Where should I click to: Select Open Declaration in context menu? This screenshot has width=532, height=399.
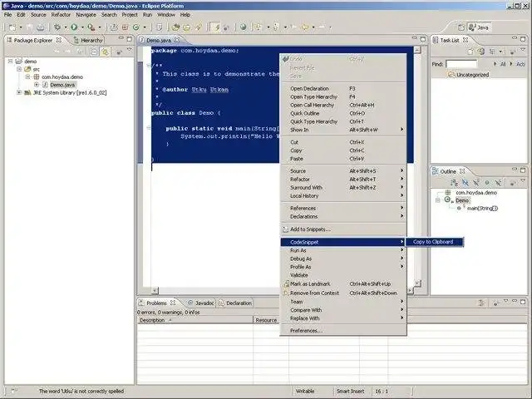point(343,89)
